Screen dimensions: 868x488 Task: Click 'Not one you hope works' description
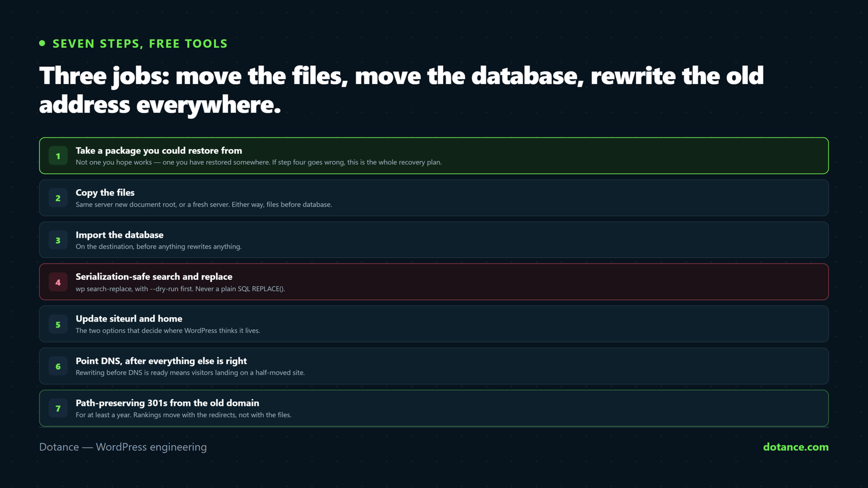[259, 162]
